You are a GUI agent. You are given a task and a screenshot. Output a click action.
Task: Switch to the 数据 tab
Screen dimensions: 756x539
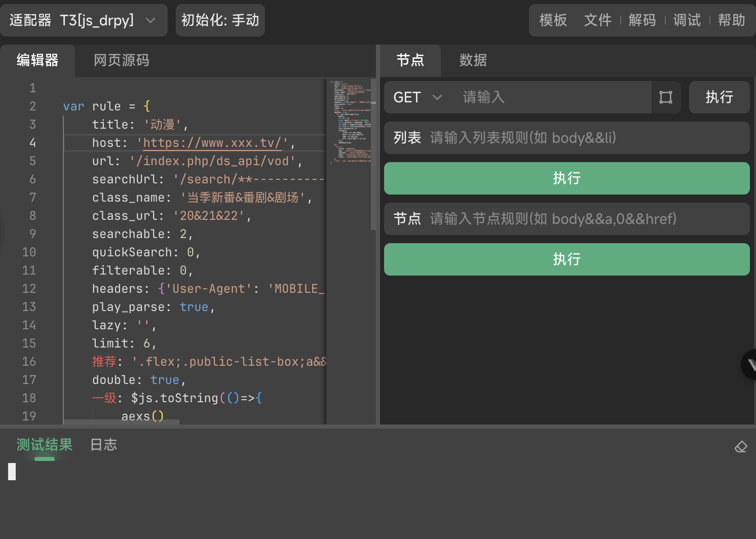(x=473, y=60)
